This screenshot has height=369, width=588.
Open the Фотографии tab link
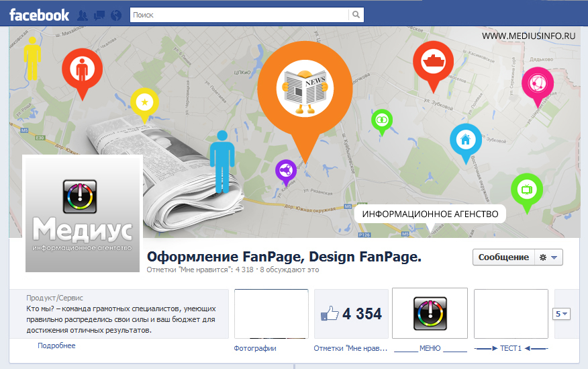click(255, 348)
